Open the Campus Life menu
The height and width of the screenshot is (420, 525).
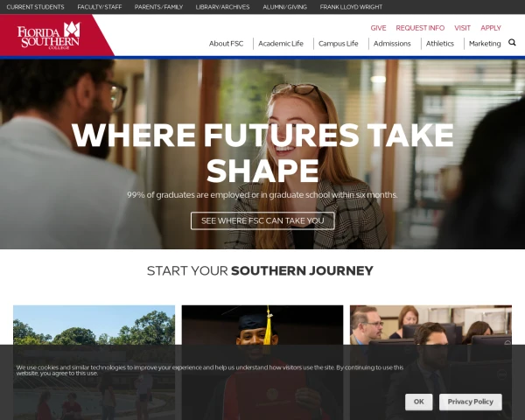(338, 44)
